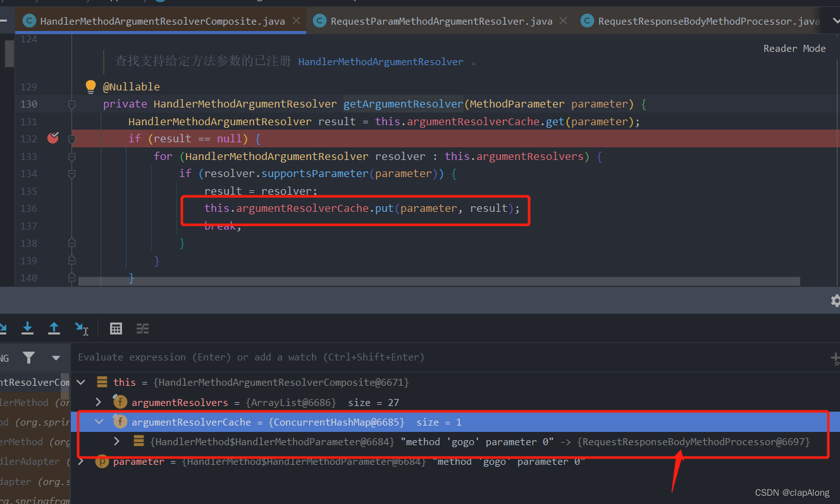The width and height of the screenshot is (840, 504).
Task: Select the 'ntResolverCom' stack frame
Action: click(35, 382)
